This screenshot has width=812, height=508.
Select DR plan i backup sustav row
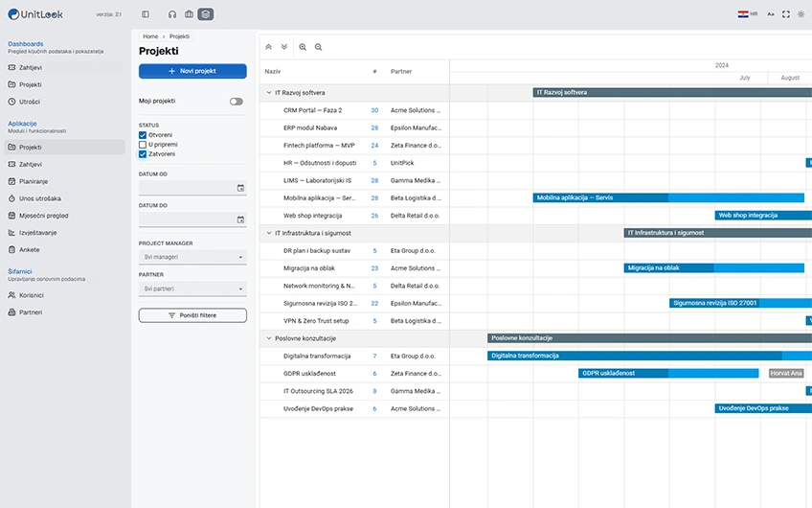click(354, 251)
